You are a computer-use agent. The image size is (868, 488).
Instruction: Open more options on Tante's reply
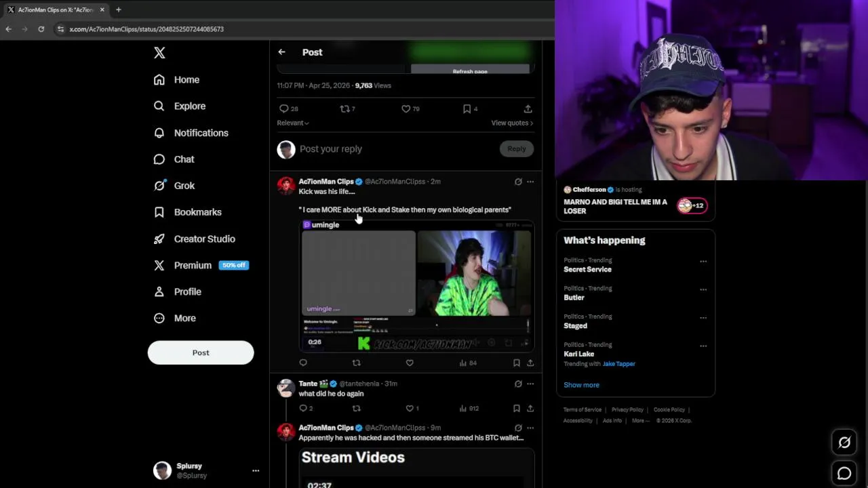point(530,384)
